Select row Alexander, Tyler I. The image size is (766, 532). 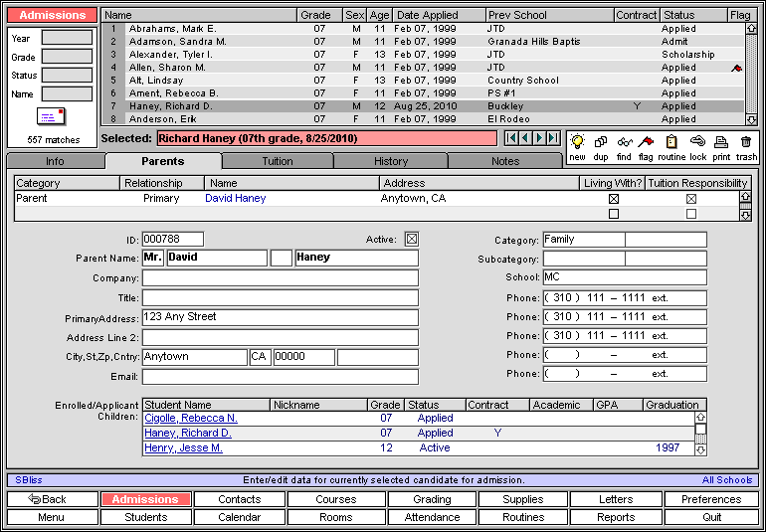pos(423,55)
